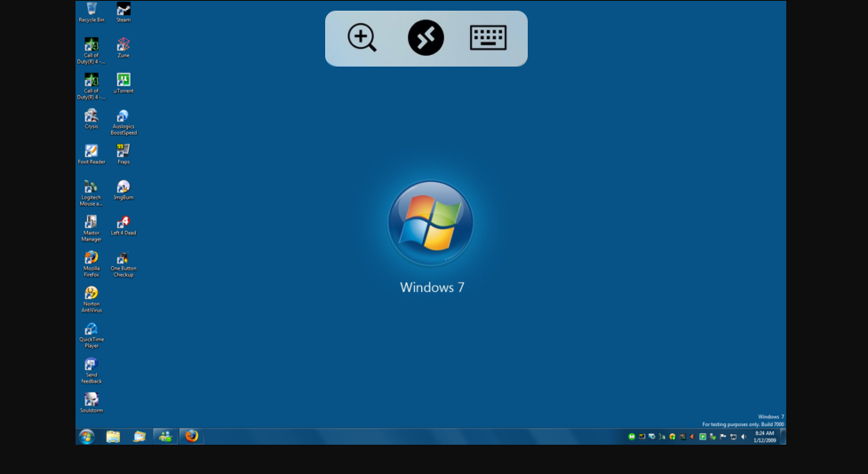Click the Fraps desktop icon
The height and width of the screenshot is (474, 868).
click(123, 152)
